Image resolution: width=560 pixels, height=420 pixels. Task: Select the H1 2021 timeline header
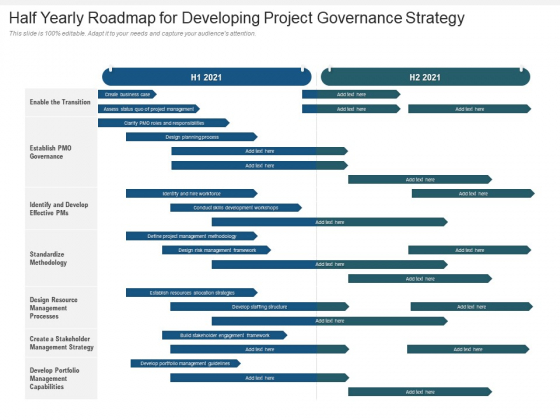point(206,77)
